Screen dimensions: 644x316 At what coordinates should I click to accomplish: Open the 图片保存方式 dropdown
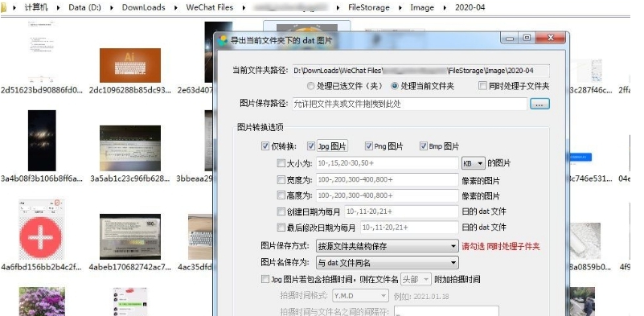point(387,246)
